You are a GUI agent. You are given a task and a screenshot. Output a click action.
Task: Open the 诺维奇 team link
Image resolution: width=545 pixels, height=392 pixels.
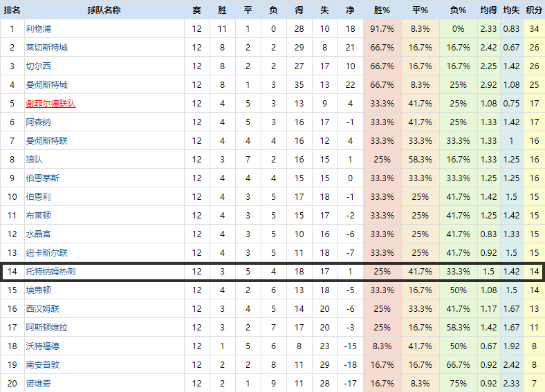coord(38,383)
